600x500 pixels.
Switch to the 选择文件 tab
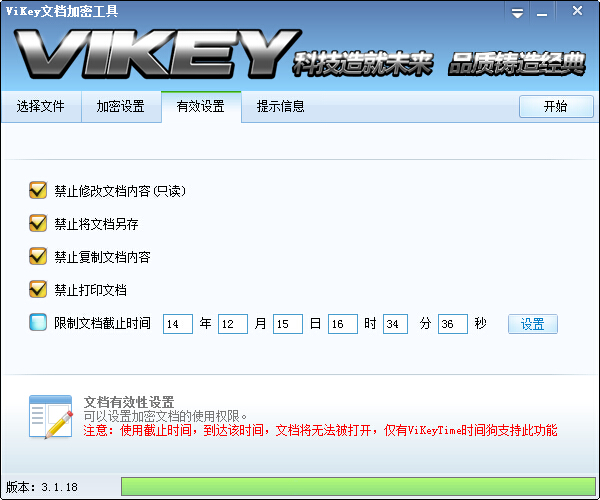41,106
